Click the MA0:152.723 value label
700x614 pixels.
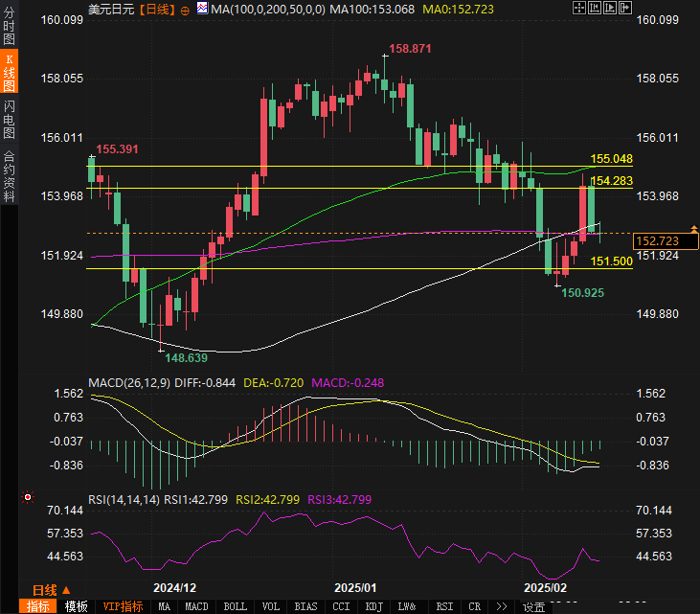point(458,9)
